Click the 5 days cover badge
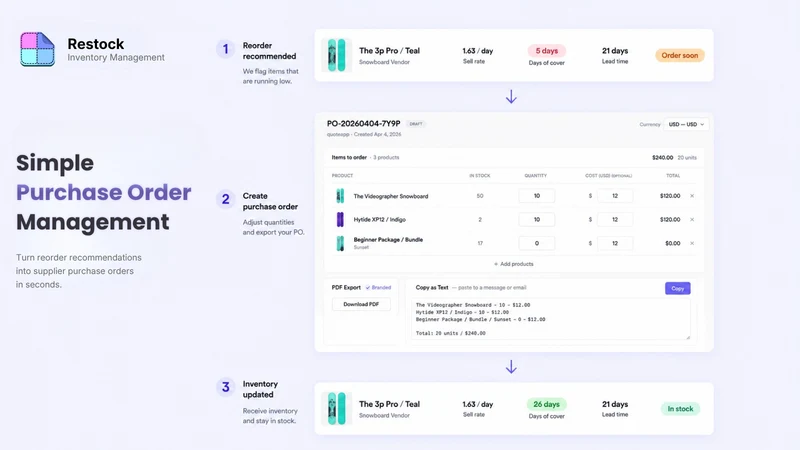This screenshot has height=450, width=800. [x=546, y=51]
